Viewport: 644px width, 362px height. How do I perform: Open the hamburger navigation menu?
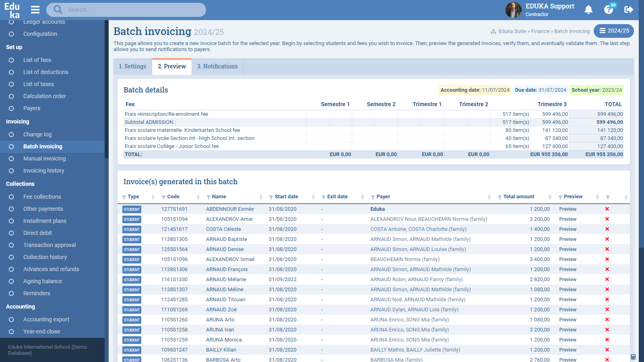(35, 10)
